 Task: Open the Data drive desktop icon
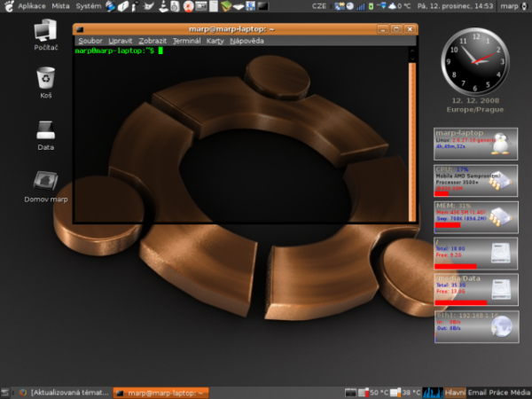pos(46,136)
